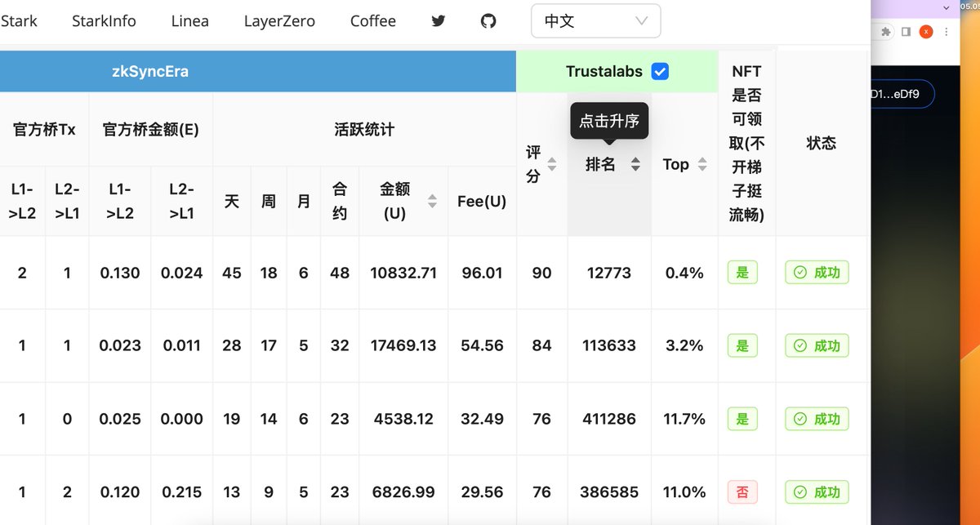This screenshot has width=980, height=525.
Task: Click fee value 29.56
Action: [x=482, y=492]
